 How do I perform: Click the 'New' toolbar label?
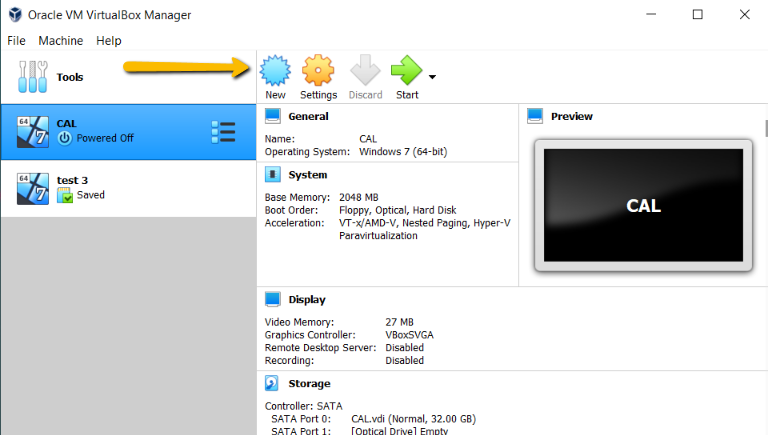point(275,95)
